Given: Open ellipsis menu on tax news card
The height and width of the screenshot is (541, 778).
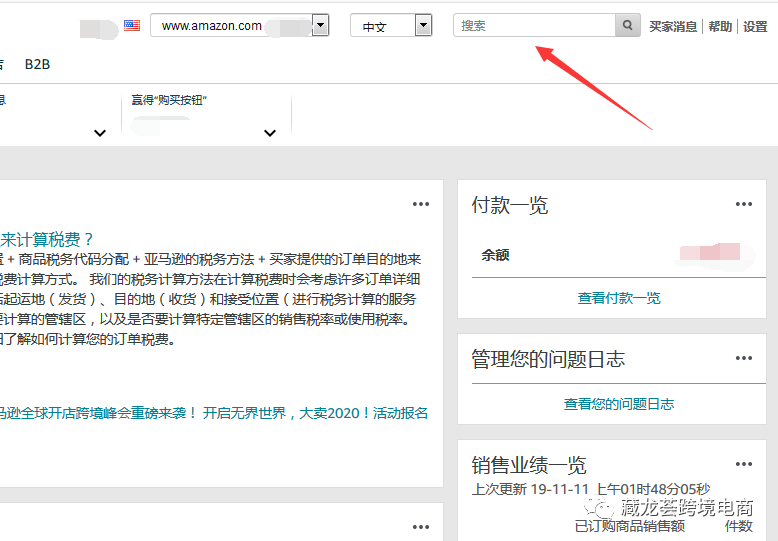Looking at the screenshot, I should [421, 204].
